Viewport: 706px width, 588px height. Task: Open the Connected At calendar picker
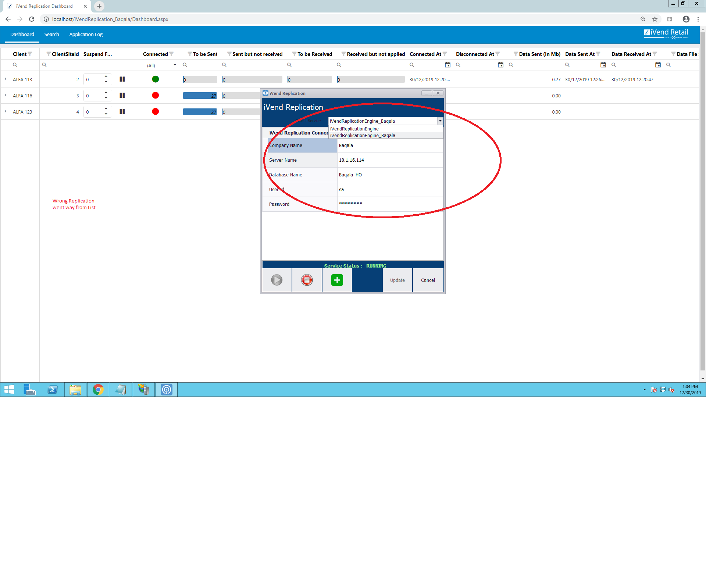click(448, 65)
